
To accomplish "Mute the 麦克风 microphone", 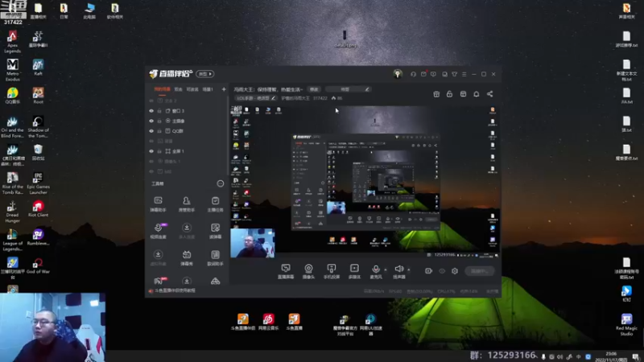I will pyautogui.click(x=375, y=271).
